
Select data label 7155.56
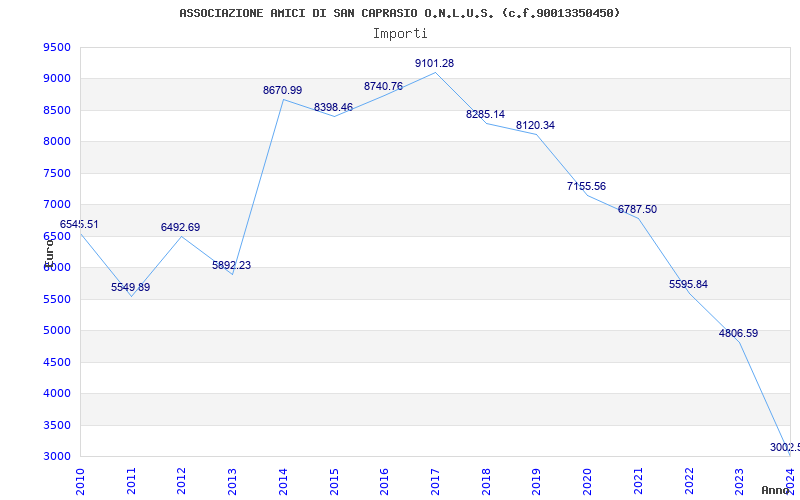pyautogui.click(x=586, y=186)
